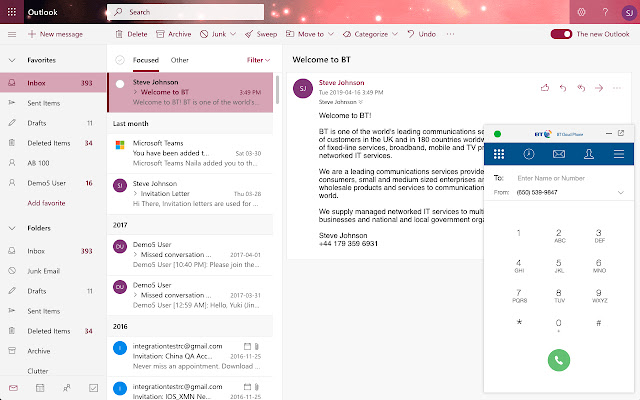Switch to Calendar view at bottom bar
640x400 pixels.
click(40, 388)
